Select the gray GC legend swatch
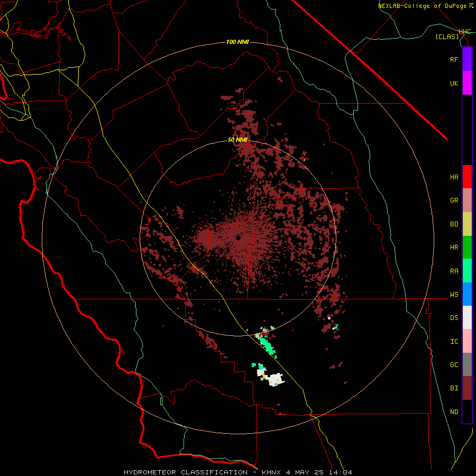The image size is (476, 476). [467, 364]
